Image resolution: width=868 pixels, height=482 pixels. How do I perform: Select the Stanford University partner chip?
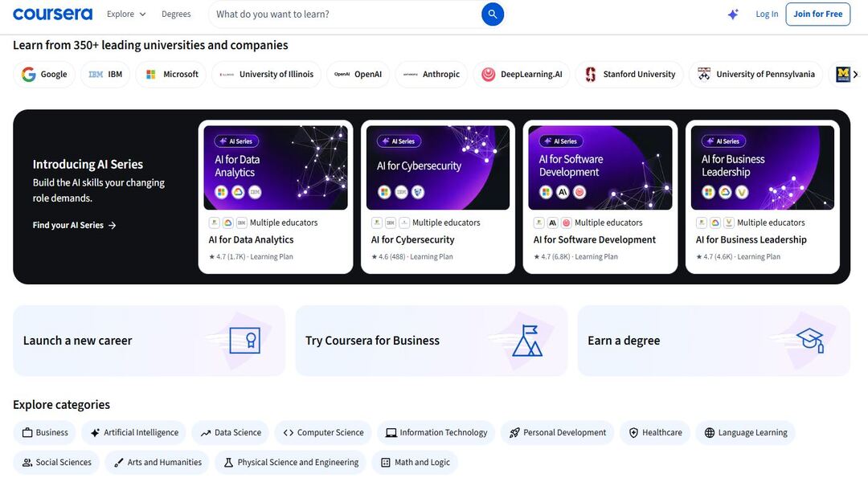point(629,74)
